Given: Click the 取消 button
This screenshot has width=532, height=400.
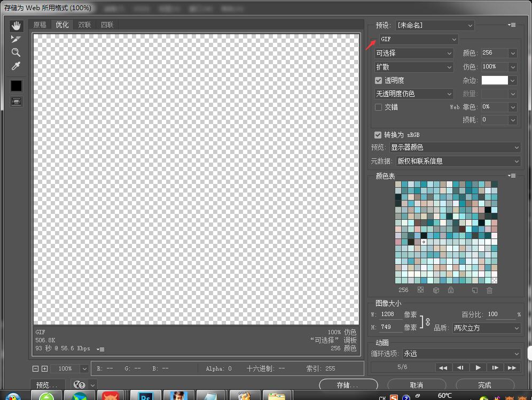Looking at the screenshot, I should (416, 385).
